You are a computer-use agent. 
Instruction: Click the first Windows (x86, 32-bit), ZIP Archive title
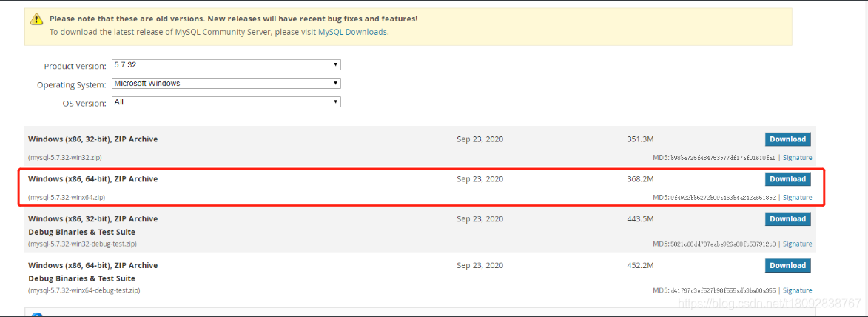[x=93, y=139]
